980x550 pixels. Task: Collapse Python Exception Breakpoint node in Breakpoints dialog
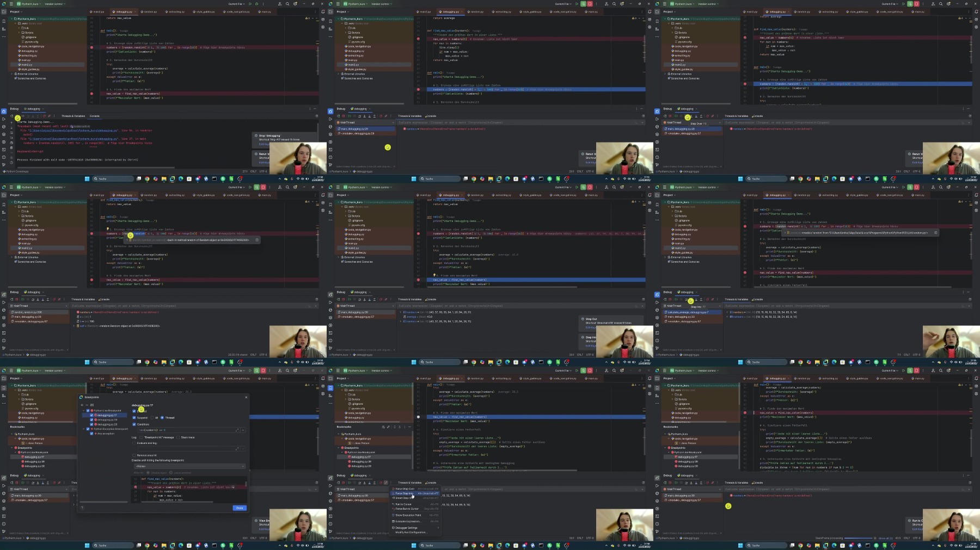(x=83, y=429)
